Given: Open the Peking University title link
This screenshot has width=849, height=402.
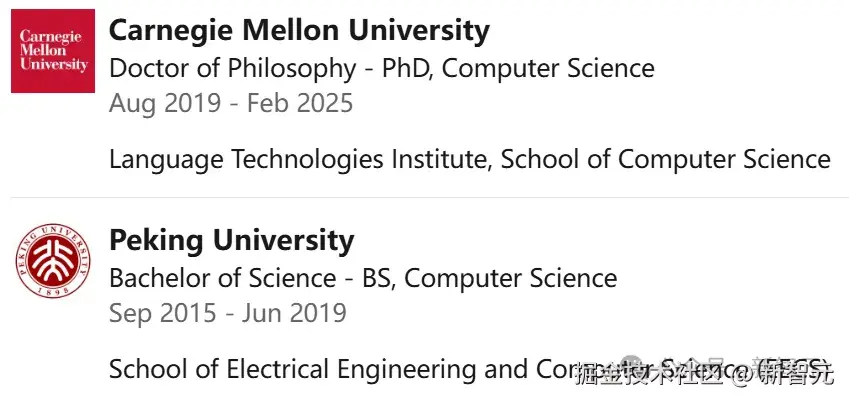Looking at the screenshot, I should coord(232,241).
